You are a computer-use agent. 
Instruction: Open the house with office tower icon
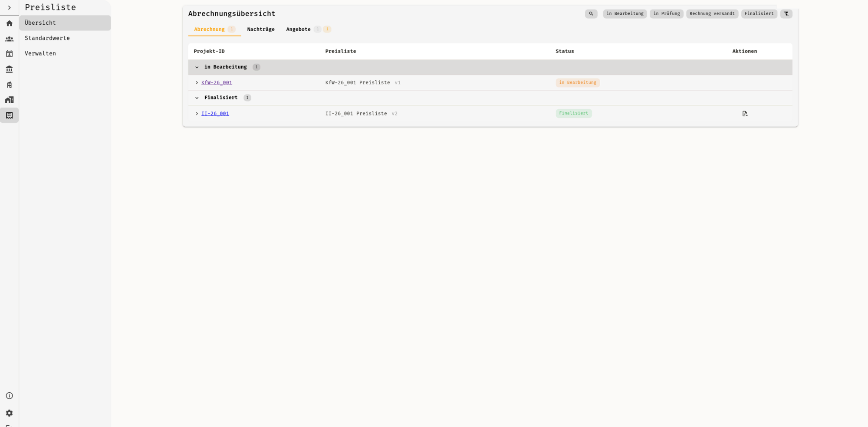point(9,100)
